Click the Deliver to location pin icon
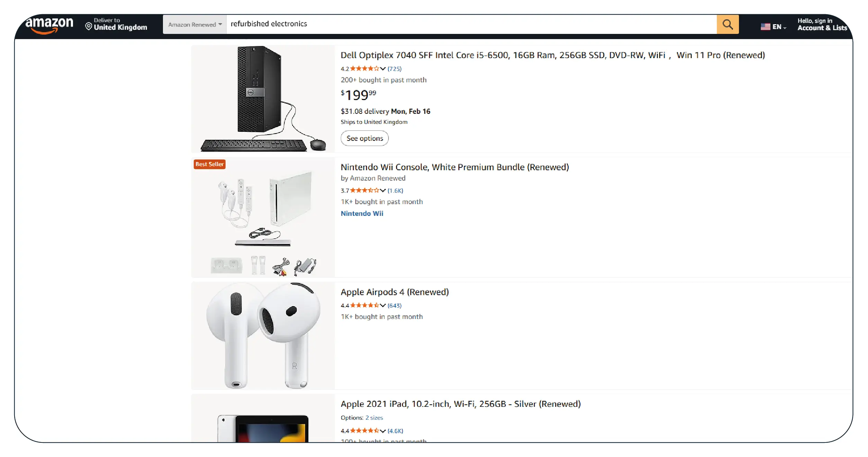The width and height of the screenshot is (868, 457). pos(89,27)
